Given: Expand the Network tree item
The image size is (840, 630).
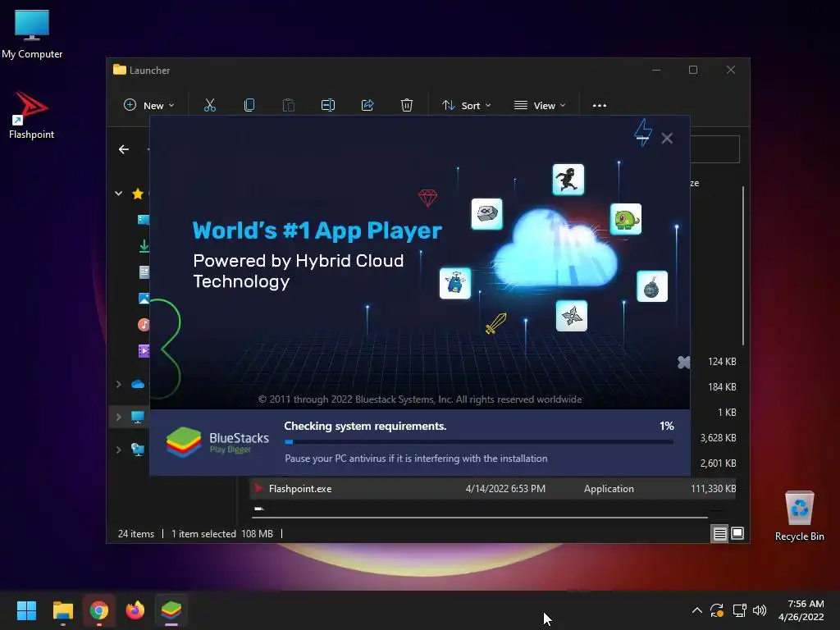Looking at the screenshot, I should (118, 450).
